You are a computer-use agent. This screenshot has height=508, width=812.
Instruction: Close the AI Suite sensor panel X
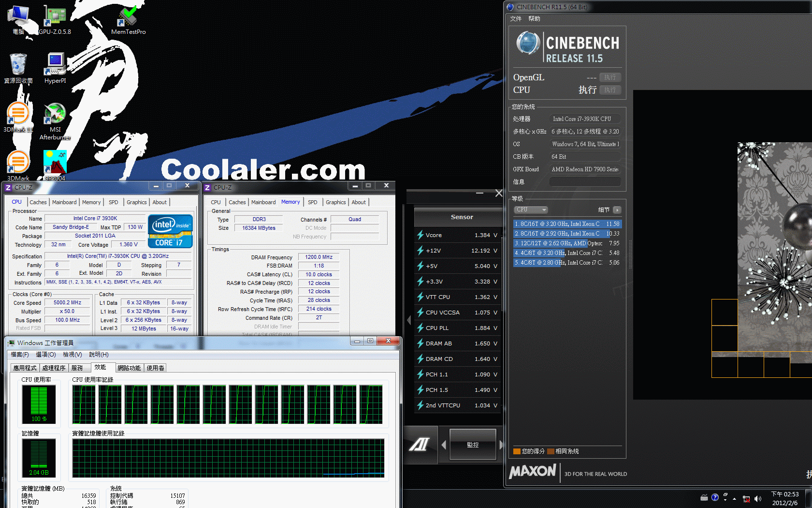click(499, 193)
